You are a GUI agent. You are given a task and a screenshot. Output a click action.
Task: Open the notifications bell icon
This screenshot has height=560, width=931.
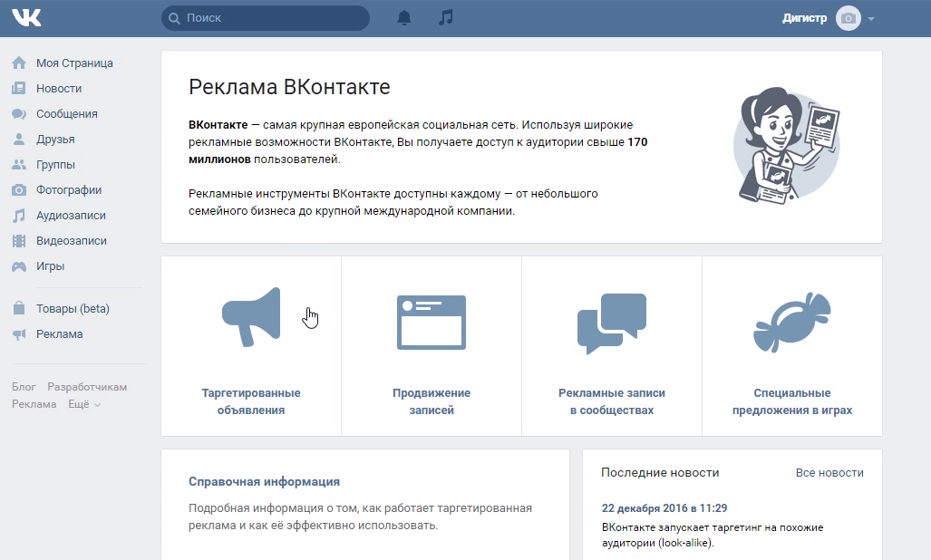(x=403, y=16)
